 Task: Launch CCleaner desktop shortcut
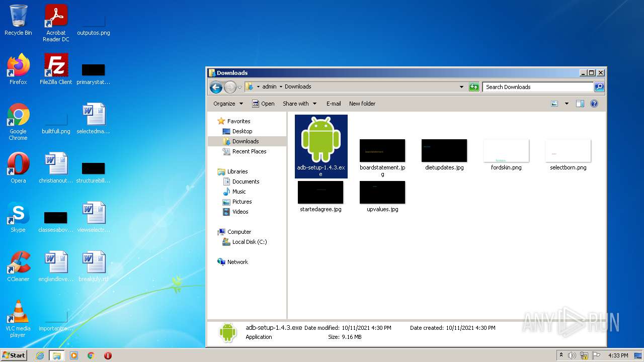(18, 266)
